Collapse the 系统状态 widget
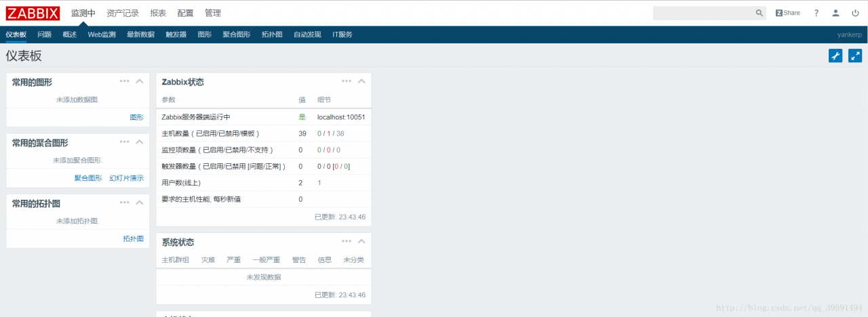The image size is (868, 317). click(x=361, y=241)
